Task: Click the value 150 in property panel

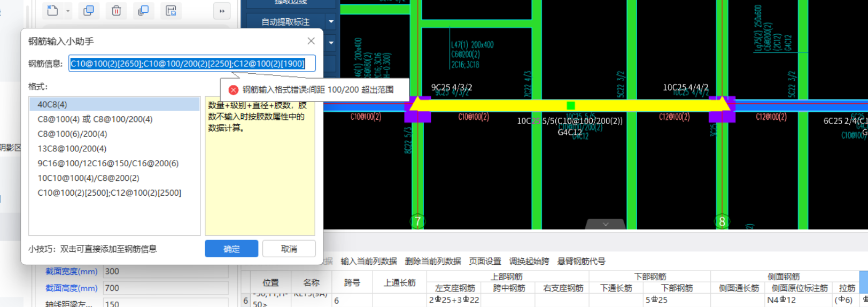Action: 166,303
